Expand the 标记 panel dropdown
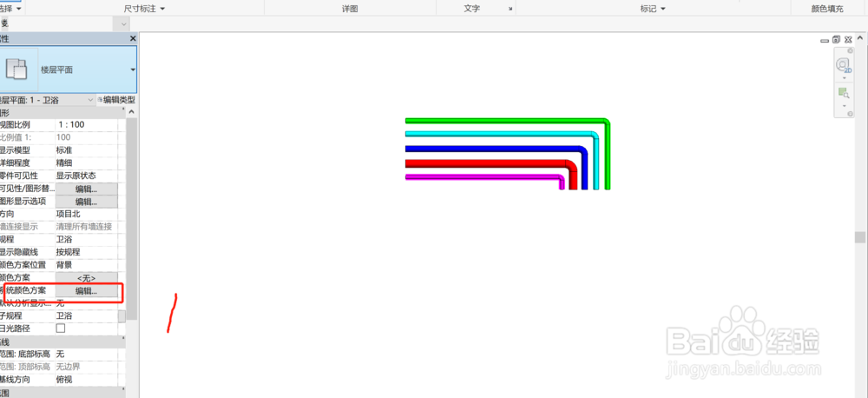 coord(662,9)
